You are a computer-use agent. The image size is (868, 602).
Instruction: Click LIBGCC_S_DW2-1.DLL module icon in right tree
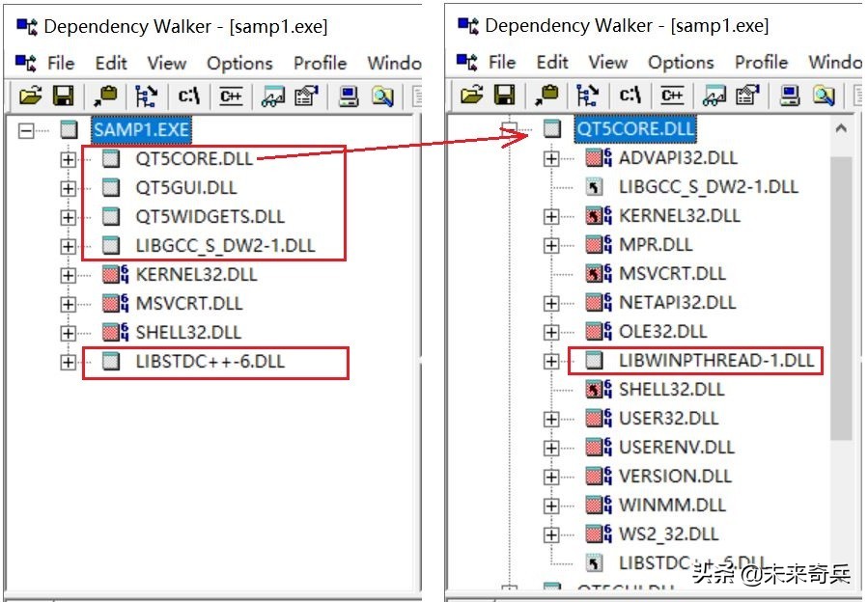[x=595, y=187]
